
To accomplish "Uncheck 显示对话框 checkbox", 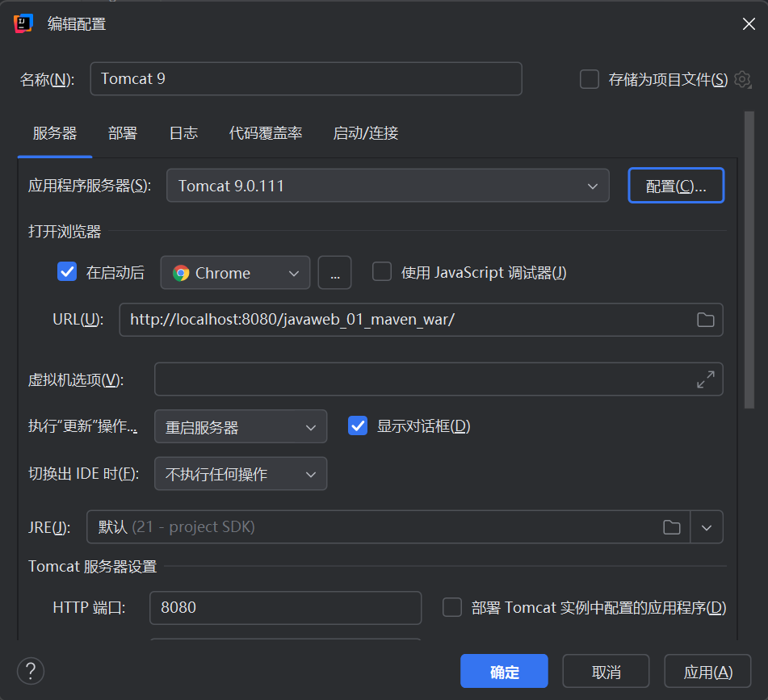I will point(358,425).
